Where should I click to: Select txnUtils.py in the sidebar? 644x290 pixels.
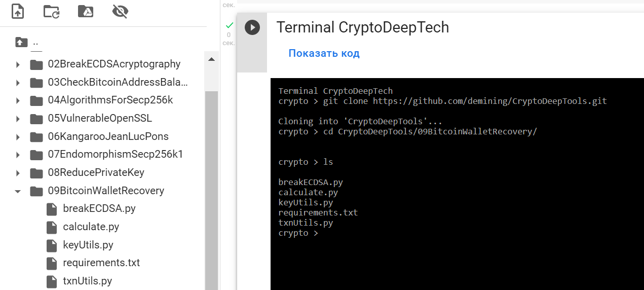coord(88,281)
